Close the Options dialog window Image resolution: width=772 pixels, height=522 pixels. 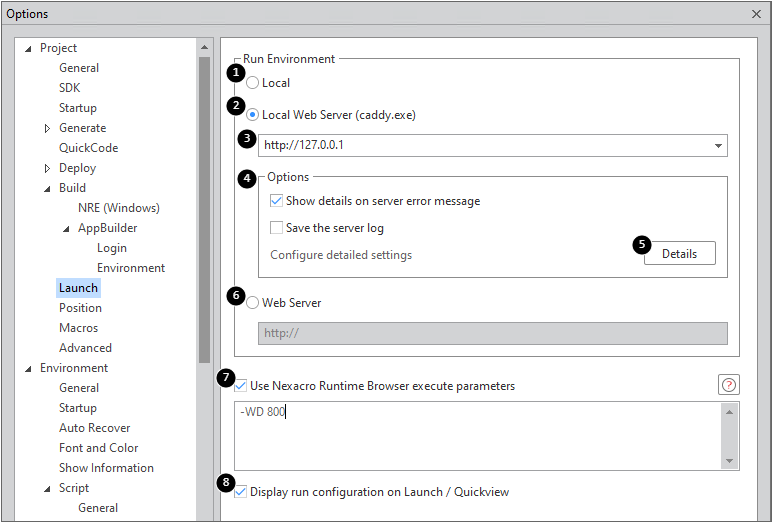pos(756,14)
